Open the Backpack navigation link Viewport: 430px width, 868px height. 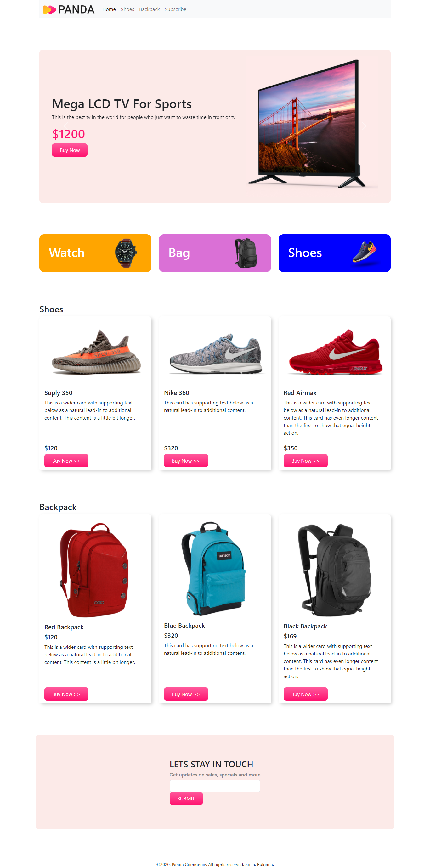[x=150, y=9]
